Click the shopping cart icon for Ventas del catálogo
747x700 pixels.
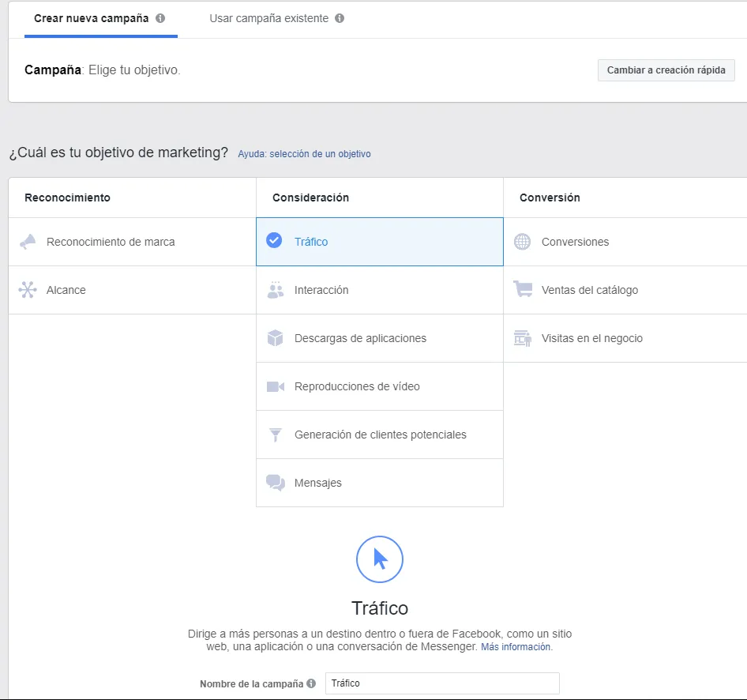coord(523,289)
